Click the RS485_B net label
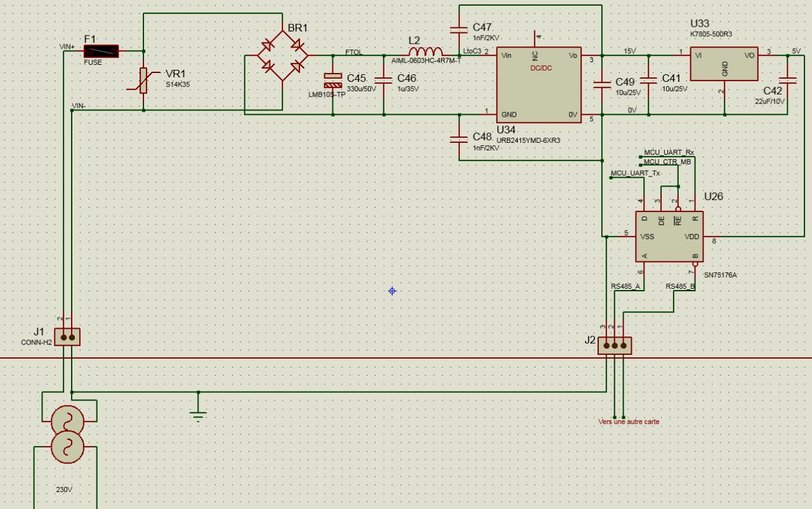Screen dimensions: 812x509 tap(681, 286)
